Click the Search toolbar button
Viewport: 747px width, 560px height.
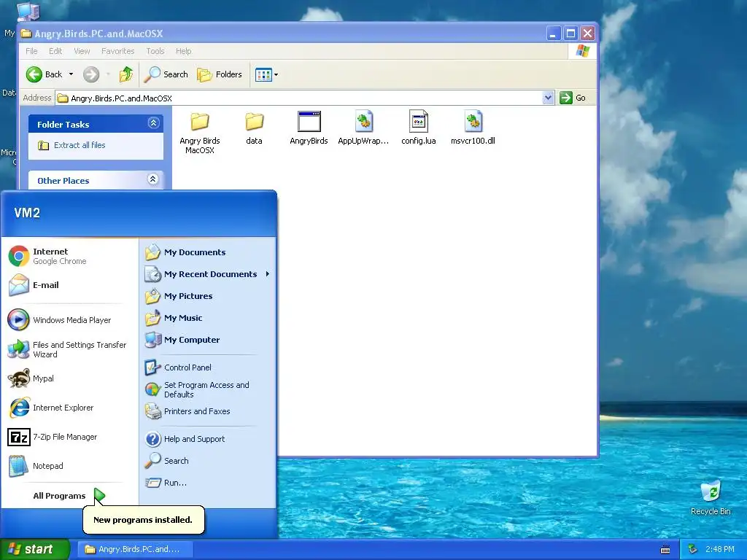click(166, 74)
